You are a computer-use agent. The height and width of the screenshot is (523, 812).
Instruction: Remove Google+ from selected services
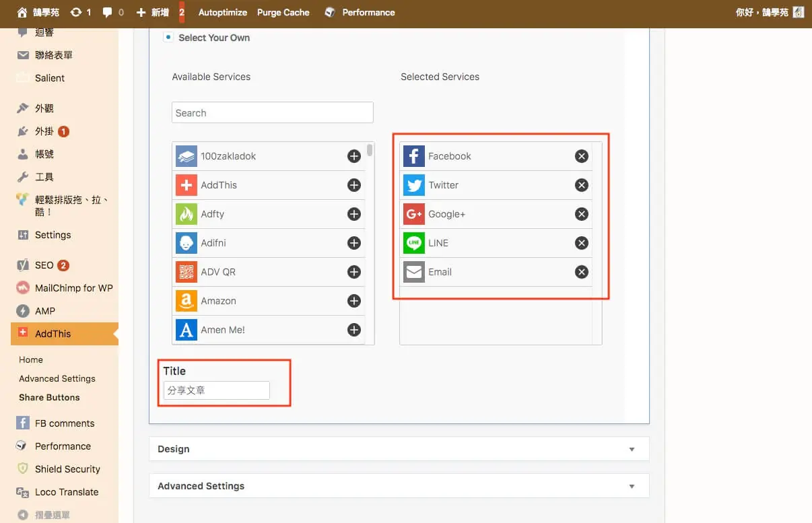[582, 214]
